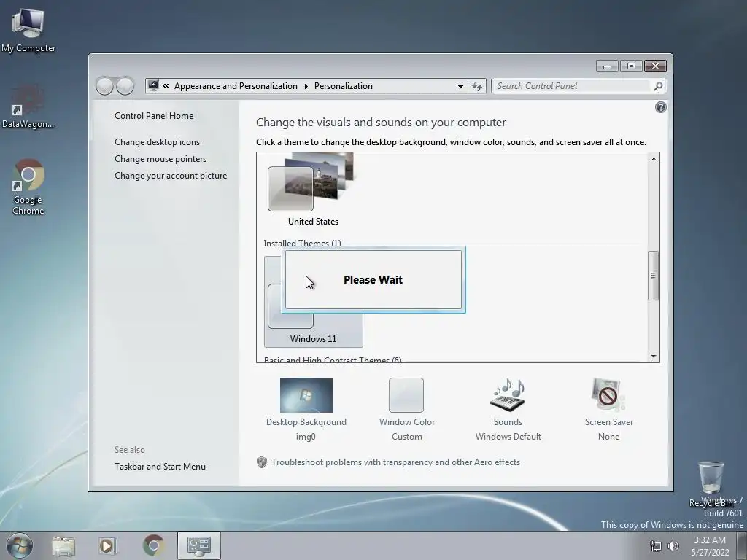Open the address bar history dropdown
This screenshot has width=747, height=560.
(460, 86)
